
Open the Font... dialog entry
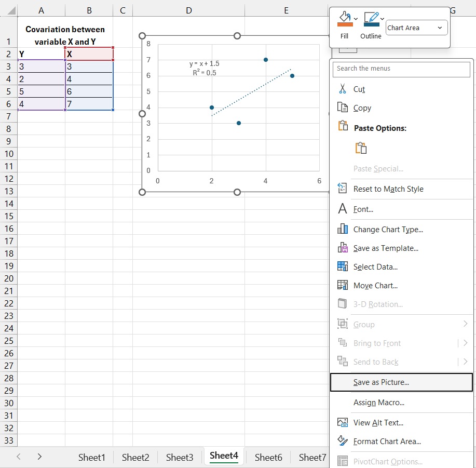[x=363, y=209]
